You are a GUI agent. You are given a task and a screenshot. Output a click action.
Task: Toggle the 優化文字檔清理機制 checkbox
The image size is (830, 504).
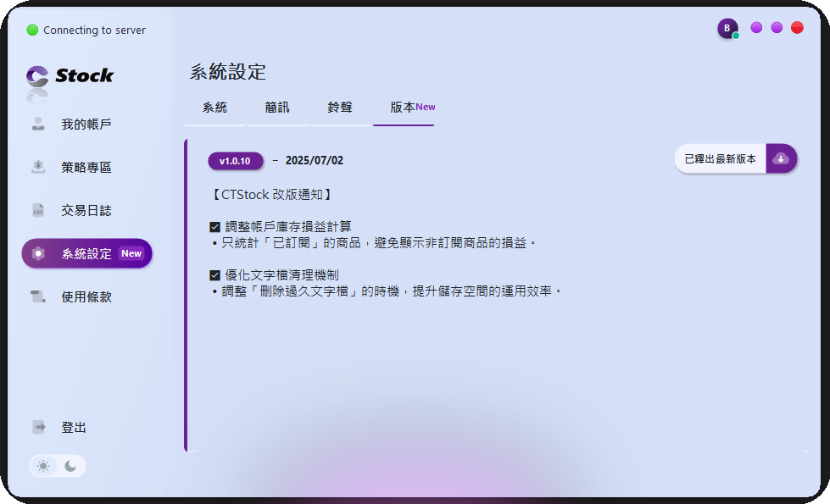(214, 275)
